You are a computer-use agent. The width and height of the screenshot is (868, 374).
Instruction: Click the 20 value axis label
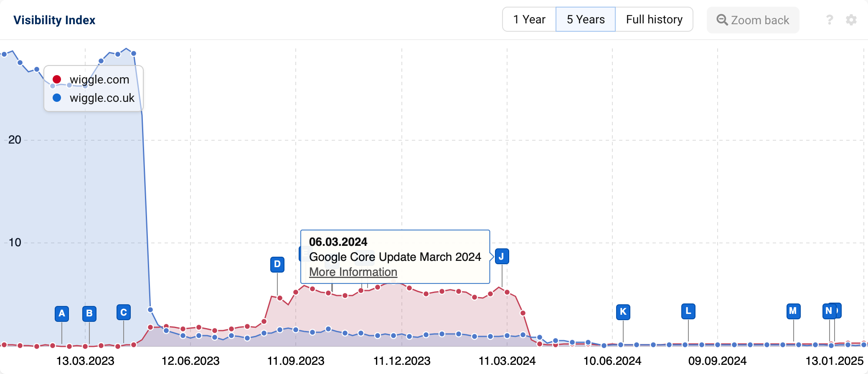(15, 140)
